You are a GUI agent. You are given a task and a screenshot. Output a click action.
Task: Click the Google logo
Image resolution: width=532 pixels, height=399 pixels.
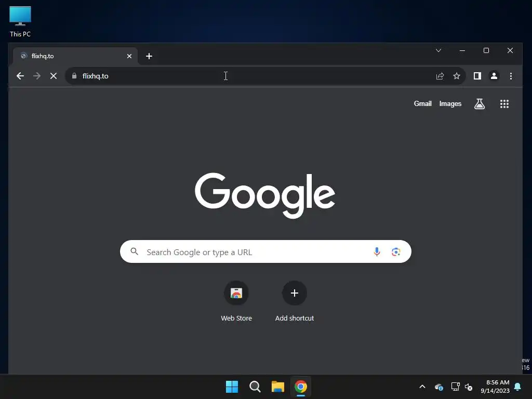tap(265, 195)
